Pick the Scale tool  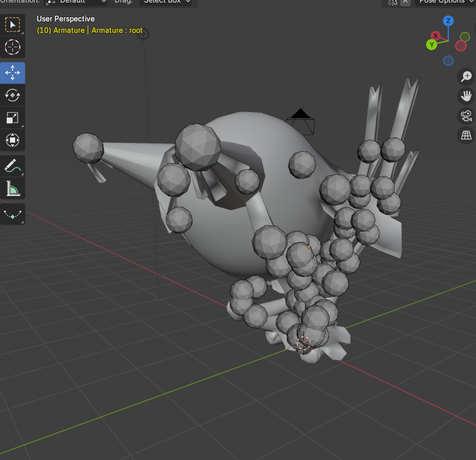click(x=13, y=118)
